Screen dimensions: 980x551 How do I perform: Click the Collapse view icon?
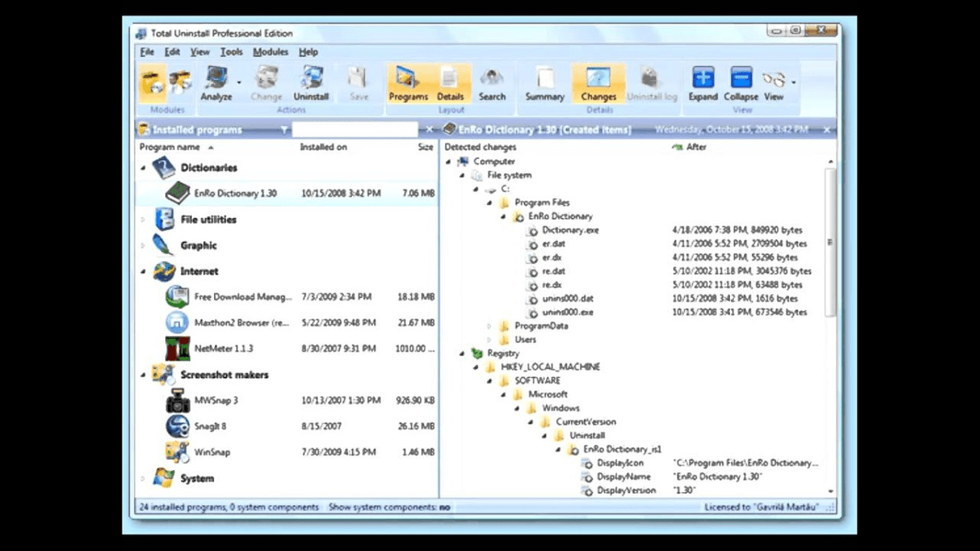tap(741, 79)
